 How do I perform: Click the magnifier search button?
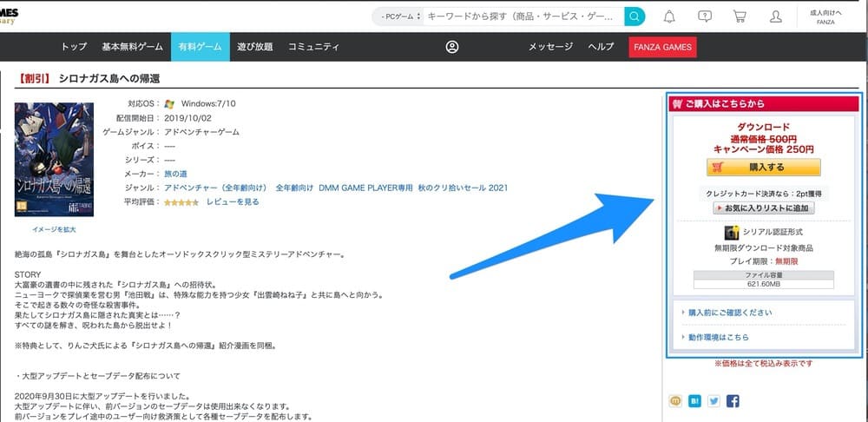pos(635,16)
